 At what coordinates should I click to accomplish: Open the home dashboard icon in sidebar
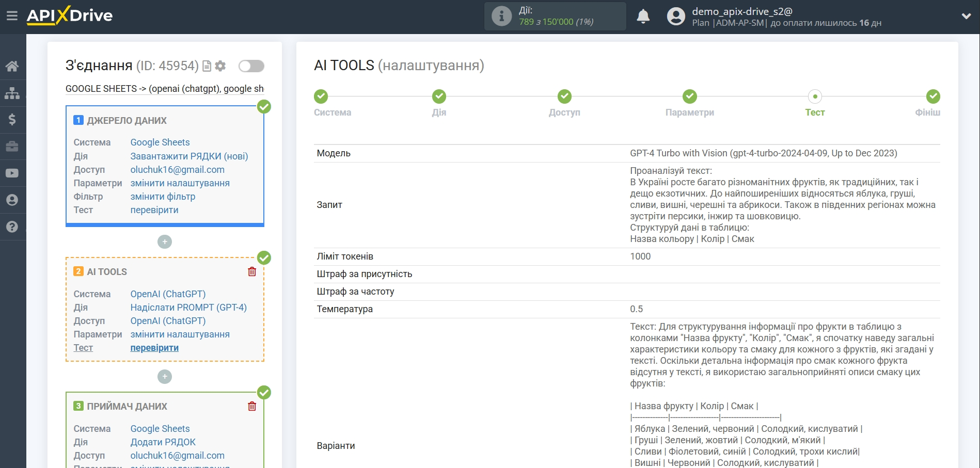(12, 66)
